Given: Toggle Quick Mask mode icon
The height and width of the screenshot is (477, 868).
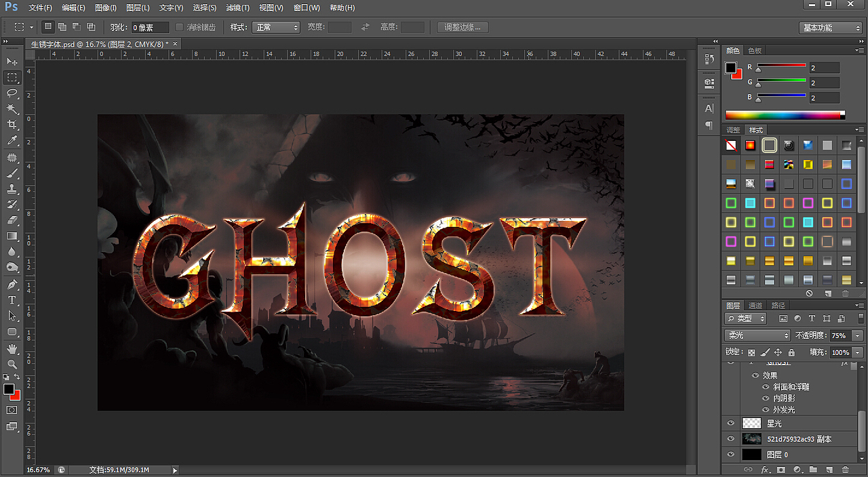Looking at the screenshot, I should pos(12,410).
